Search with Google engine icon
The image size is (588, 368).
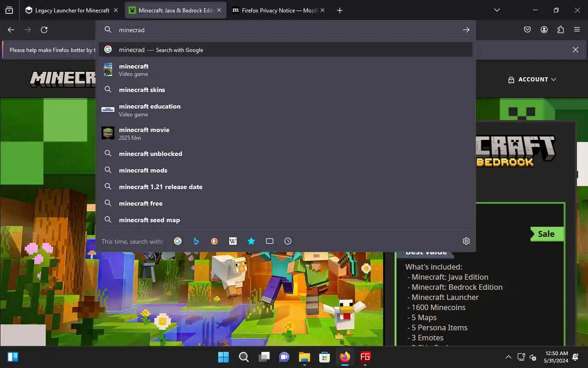pyautogui.click(x=178, y=241)
